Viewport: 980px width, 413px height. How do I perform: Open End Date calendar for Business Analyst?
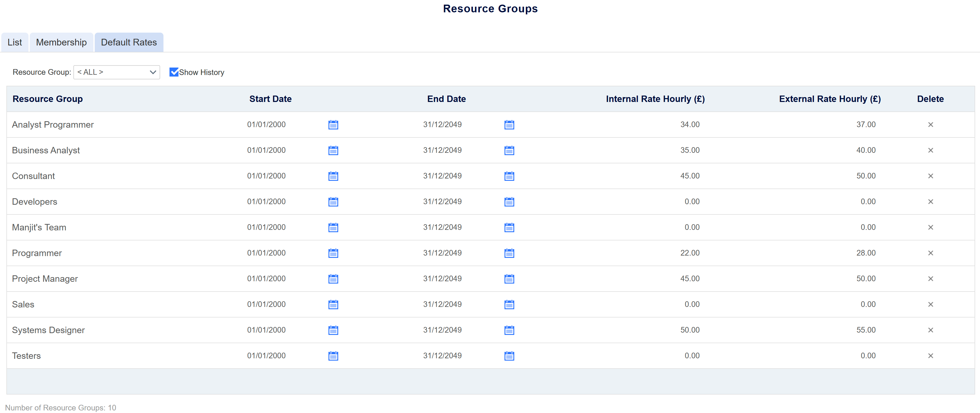pyautogui.click(x=509, y=150)
